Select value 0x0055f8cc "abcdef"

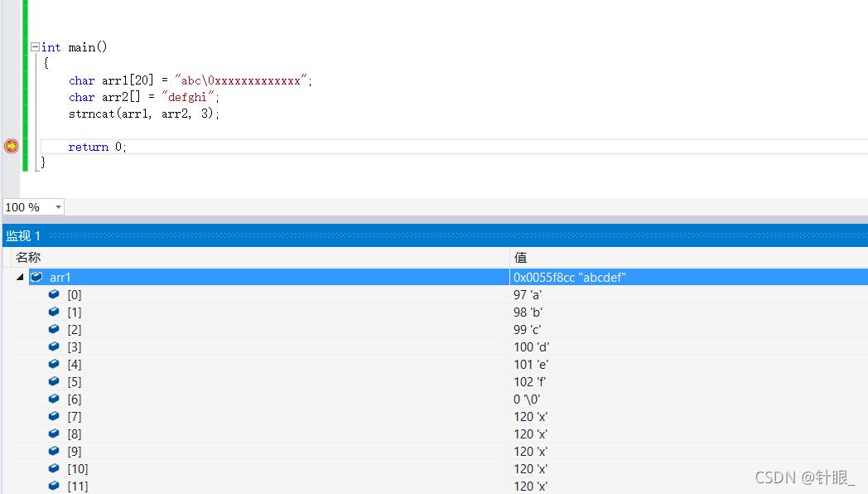(x=570, y=278)
